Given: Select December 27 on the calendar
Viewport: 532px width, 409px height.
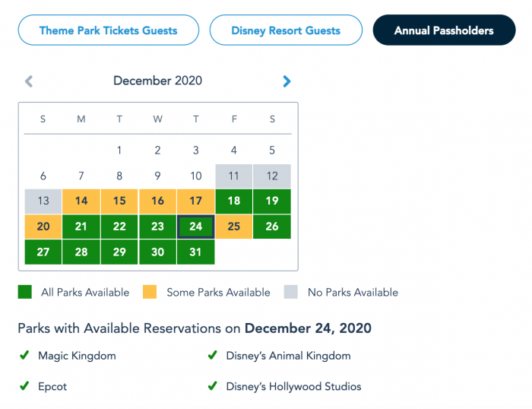Looking at the screenshot, I should point(43,252).
